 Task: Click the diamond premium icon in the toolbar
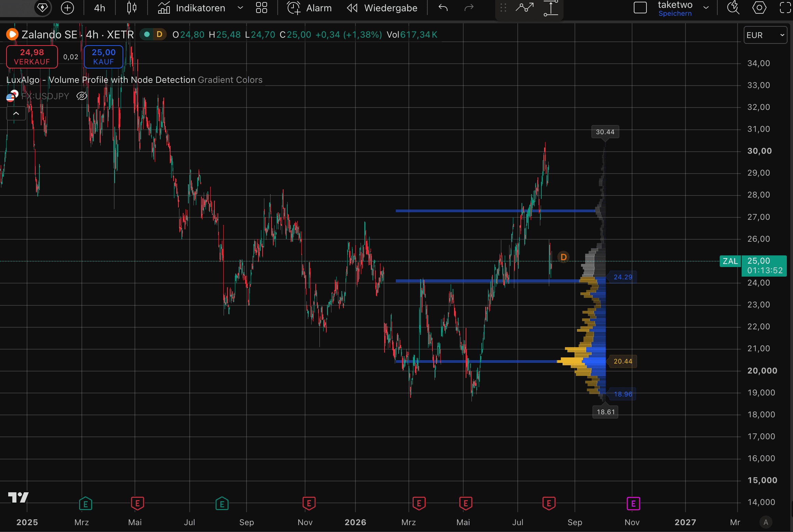42,8
